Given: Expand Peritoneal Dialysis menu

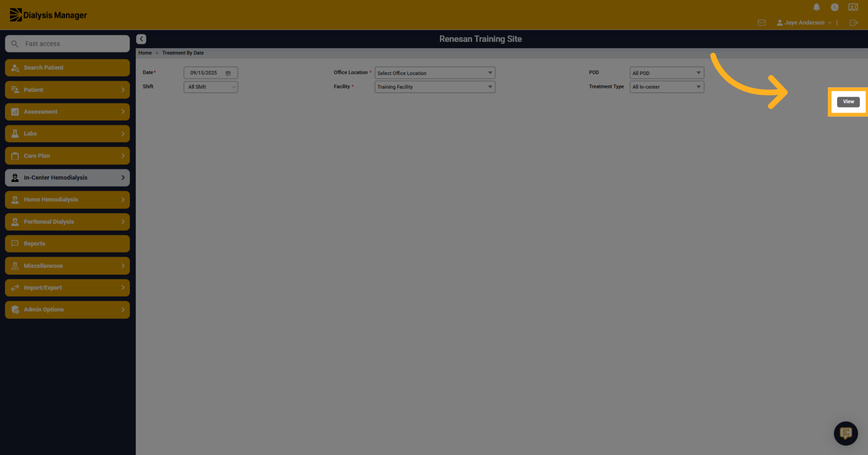Looking at the screenshot, I should [67, 222].
